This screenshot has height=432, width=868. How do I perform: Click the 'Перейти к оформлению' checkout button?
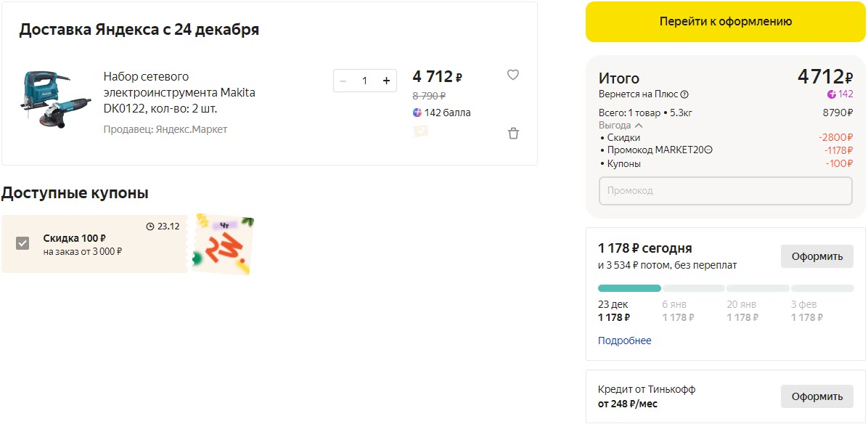pyautogui.click(x=725, y=22)
